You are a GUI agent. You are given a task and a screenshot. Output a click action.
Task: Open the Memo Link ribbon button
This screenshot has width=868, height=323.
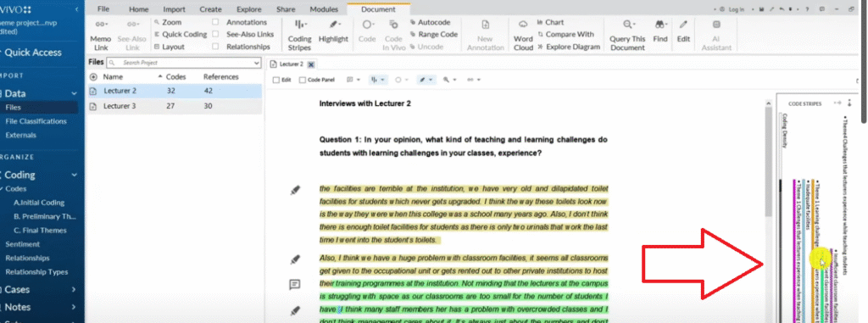point(100,36)
